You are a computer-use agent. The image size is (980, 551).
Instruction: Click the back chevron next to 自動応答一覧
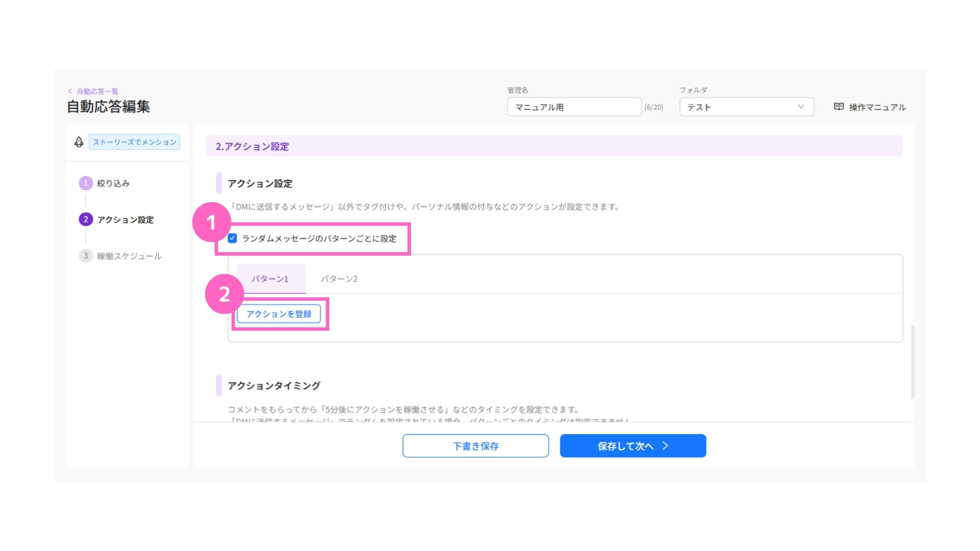pos(70,91)
